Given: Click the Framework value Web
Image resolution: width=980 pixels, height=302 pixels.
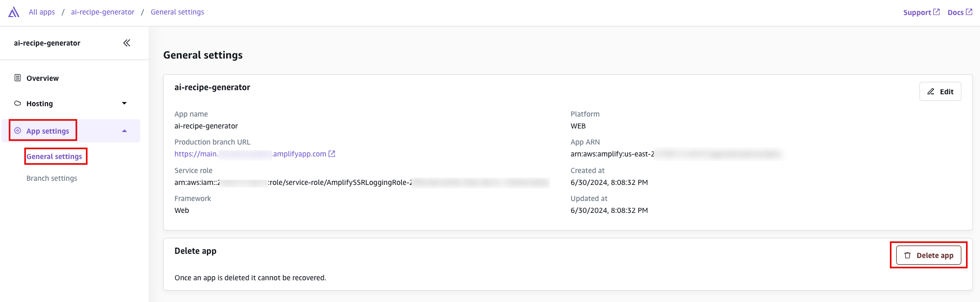Looking at the screenshot, I should point(182,210).
